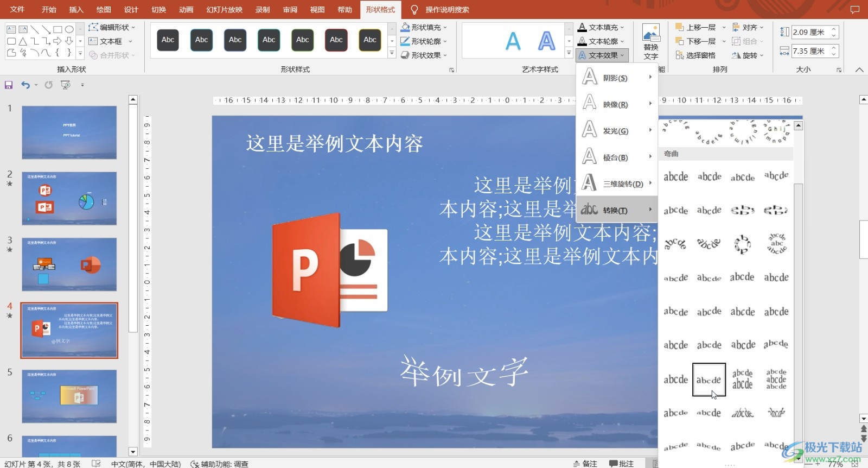Apply the dark gray Abc shape style
Image resolution: width=868 pixels, height=468 pixels.
coord(168,40)
